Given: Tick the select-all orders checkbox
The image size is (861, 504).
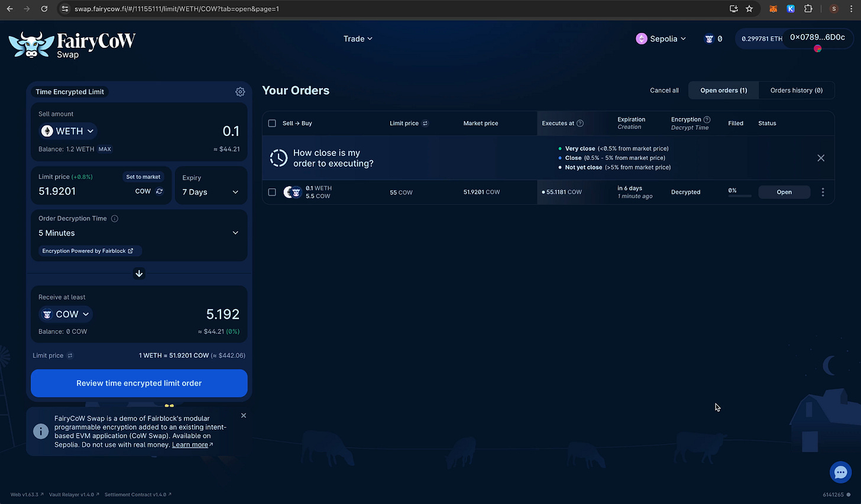Looking at the screenshot, I should [x=272, y=123].
